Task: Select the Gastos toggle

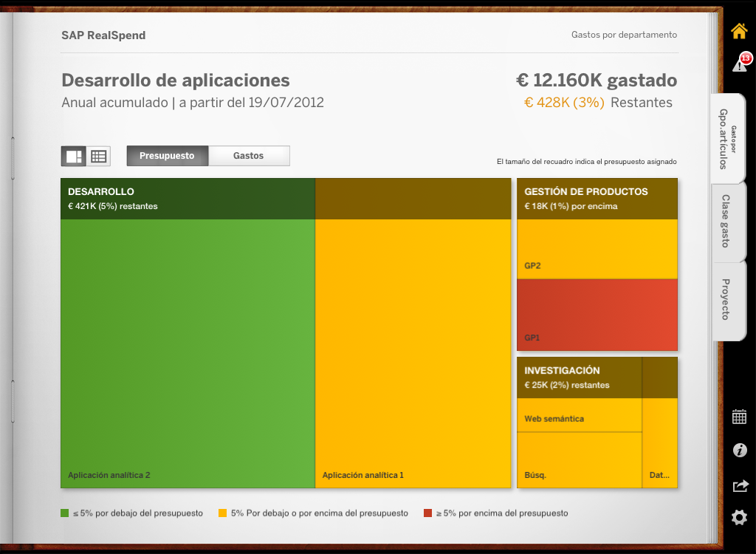Action: (x=249, y=156)
